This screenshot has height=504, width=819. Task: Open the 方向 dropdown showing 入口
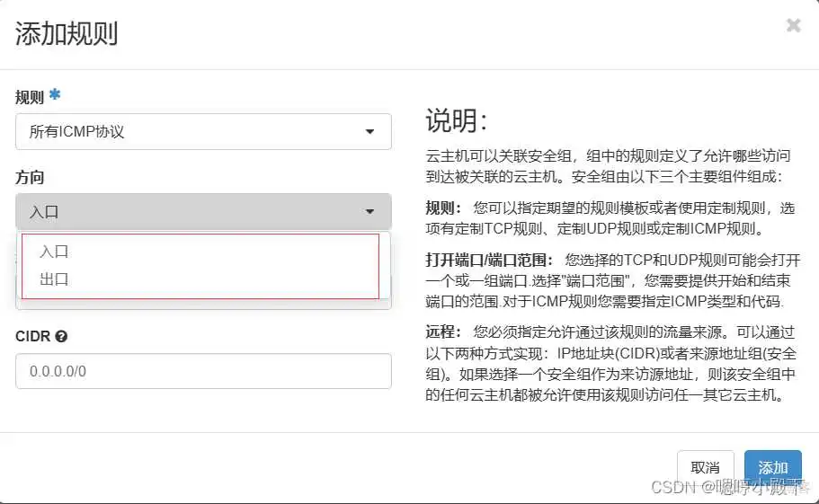[x=203, y=211]
